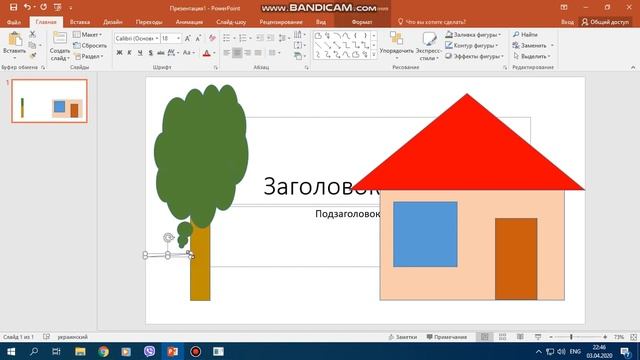Switch to the Переходы tab

pos(149,22)
